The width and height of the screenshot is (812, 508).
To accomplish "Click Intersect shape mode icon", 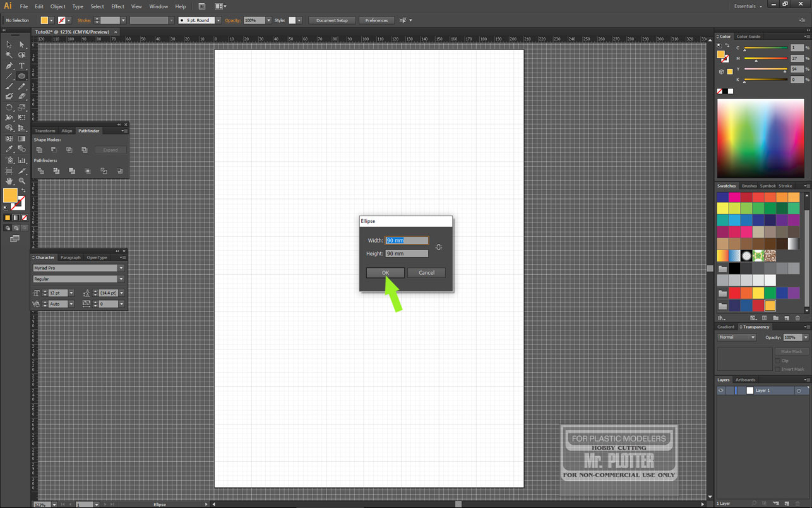I will [69, 150].
